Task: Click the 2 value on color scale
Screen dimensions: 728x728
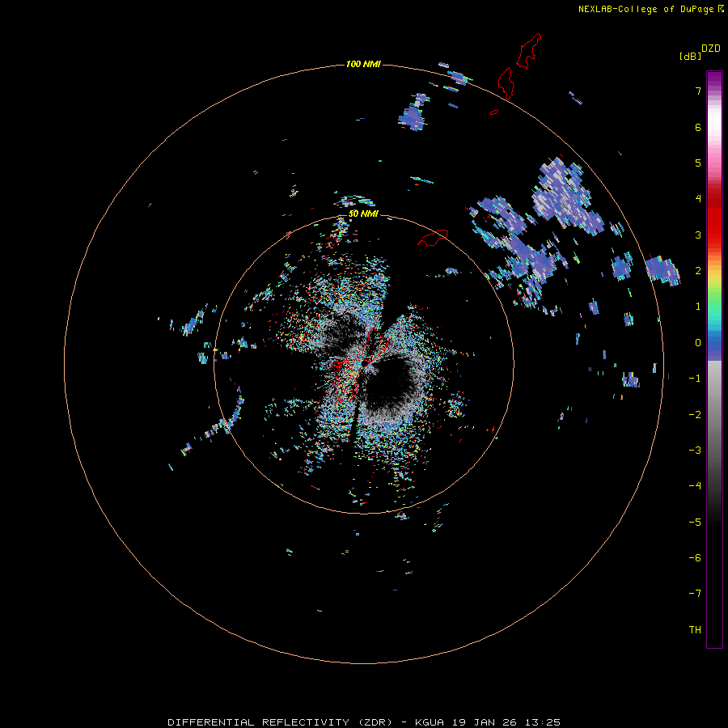Action: tap(698, 271)
